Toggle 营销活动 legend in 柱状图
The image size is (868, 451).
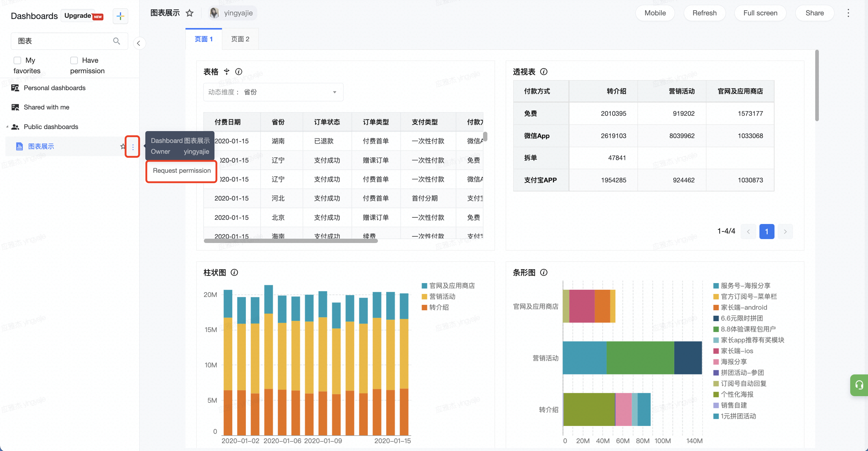coord(439,296)
